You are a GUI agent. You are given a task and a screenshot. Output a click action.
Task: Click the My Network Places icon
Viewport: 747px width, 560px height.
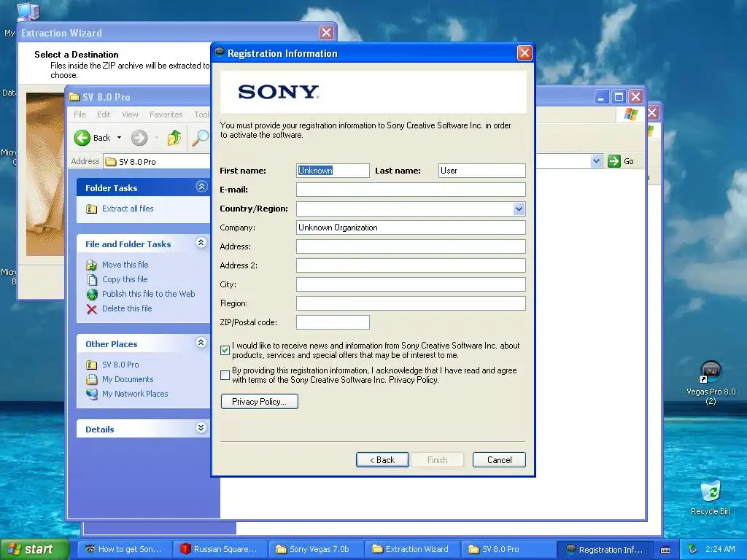(91, 394)
